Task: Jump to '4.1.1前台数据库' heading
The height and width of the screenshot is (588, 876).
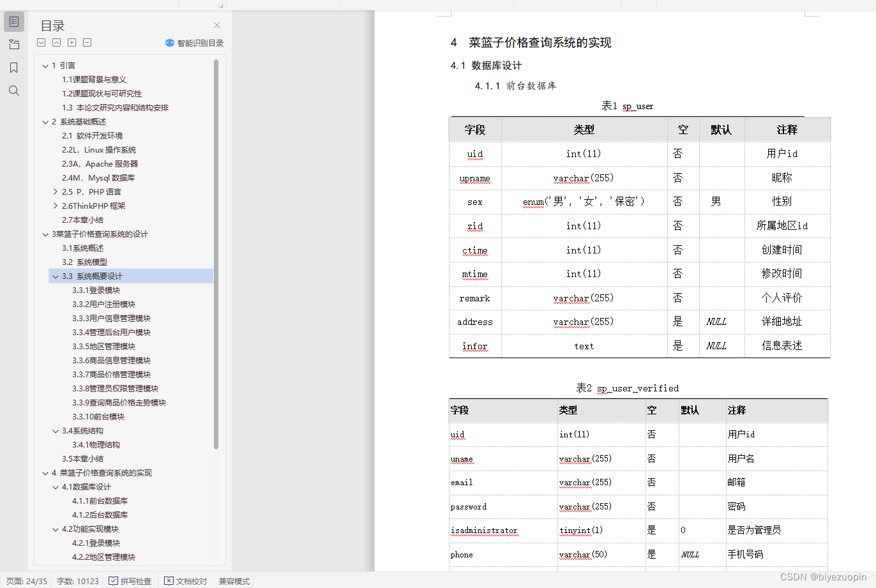Action: click(x=100, y=501)
